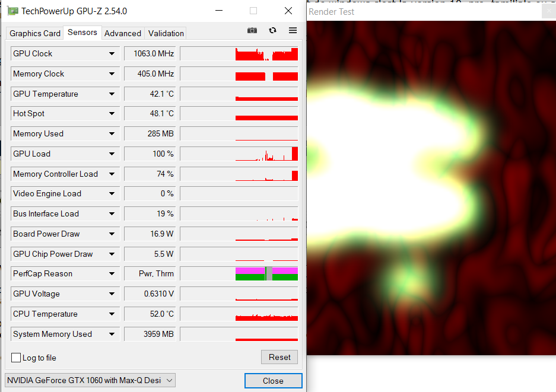Expand the GPU Clock sensor dropdown
This screenshot has height=392, width=556.
[x=112, y=53]
